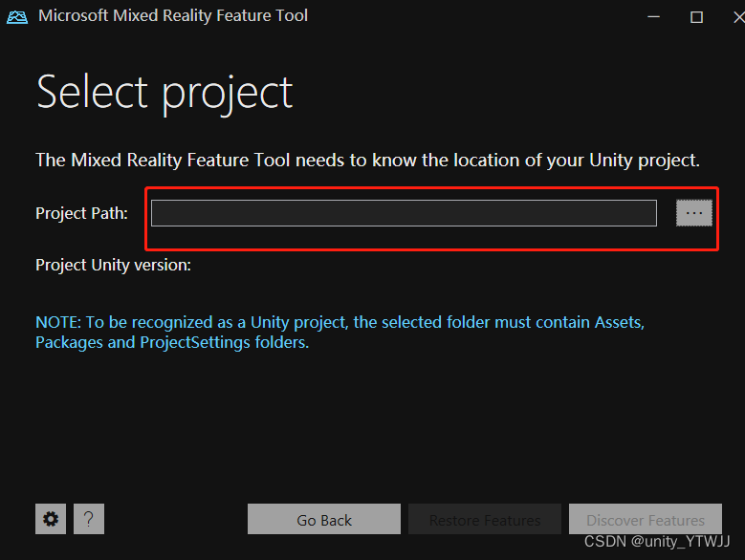Click the Project Path input field
This screenshot has width=745, height=560.
coord(404,213)
